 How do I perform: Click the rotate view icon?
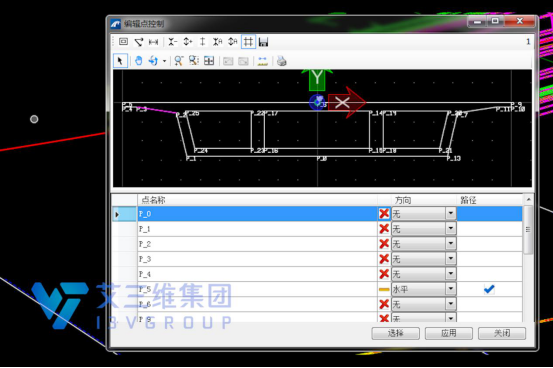(x=153, y=61)
